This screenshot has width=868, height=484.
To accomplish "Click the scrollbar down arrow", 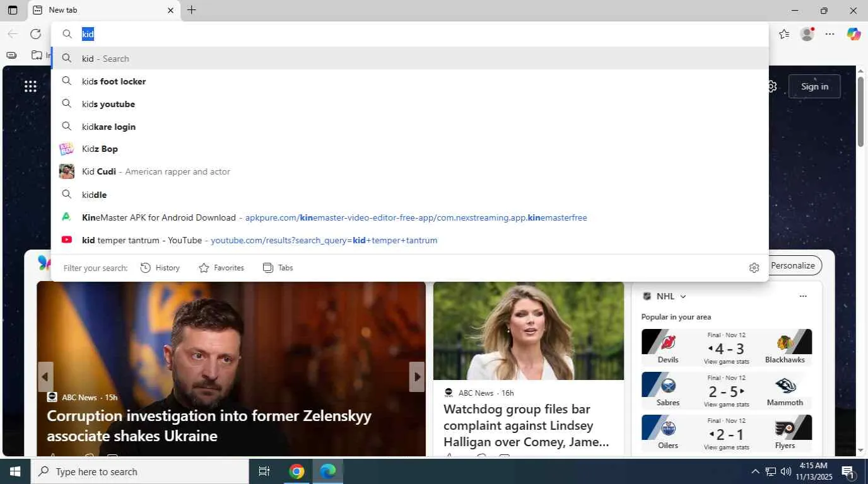I will [x=860, y=451].
